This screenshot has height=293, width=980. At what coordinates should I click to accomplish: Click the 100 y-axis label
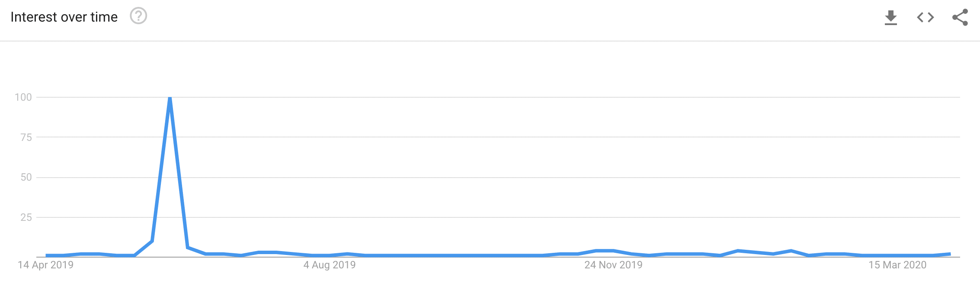23,97
